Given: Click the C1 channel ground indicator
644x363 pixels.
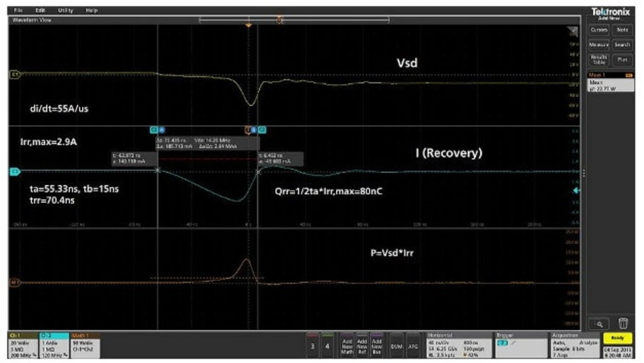Looking at the screenshot, I should tap(15, 75).
